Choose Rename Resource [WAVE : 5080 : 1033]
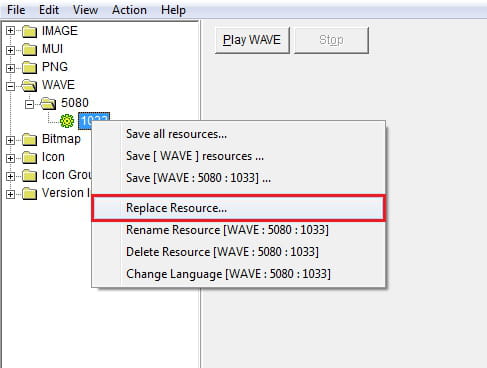Image resolution: width=487 pixels, height=368 pixels. (x=239, y=230)
